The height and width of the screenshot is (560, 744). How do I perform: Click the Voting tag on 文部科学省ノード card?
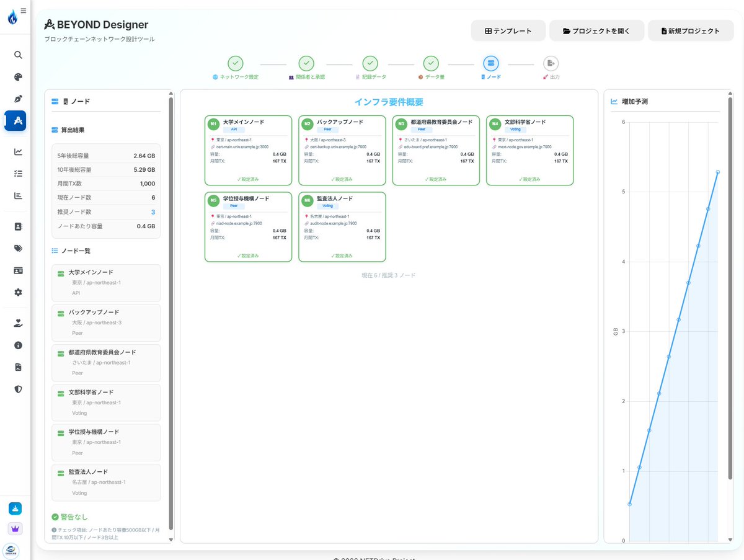point(515,130)
